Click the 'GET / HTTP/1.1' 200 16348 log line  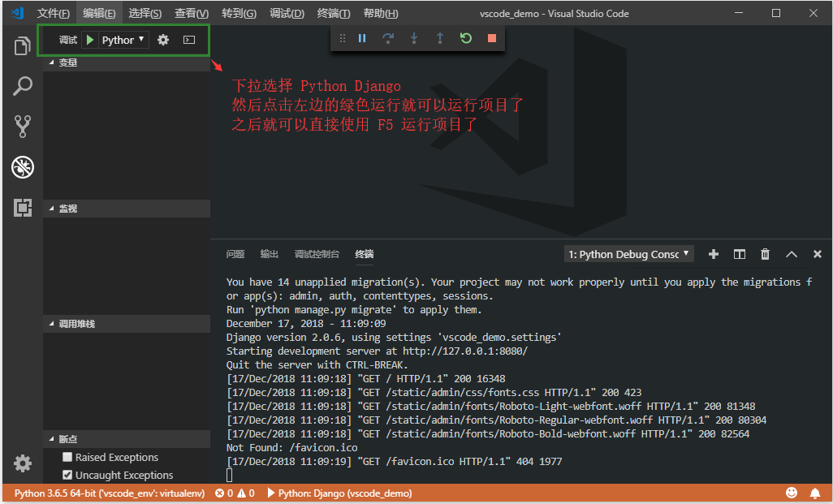[x=366, y=379]
